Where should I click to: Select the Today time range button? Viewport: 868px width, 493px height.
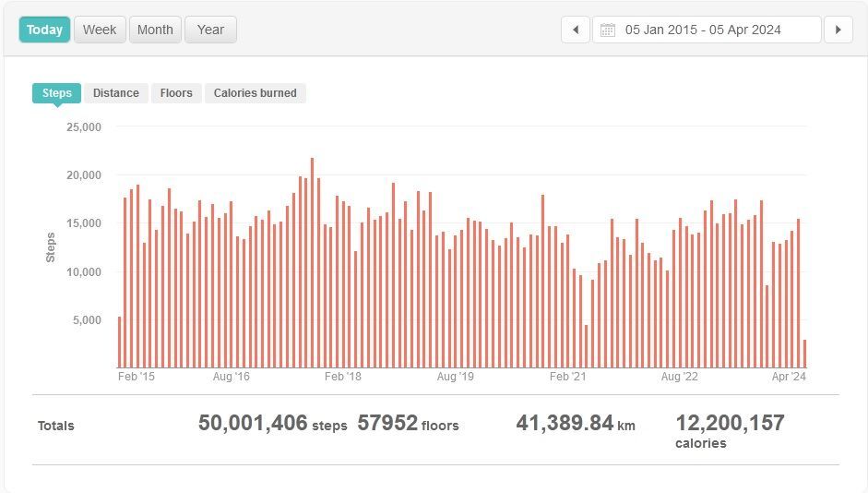pos(44,30)
